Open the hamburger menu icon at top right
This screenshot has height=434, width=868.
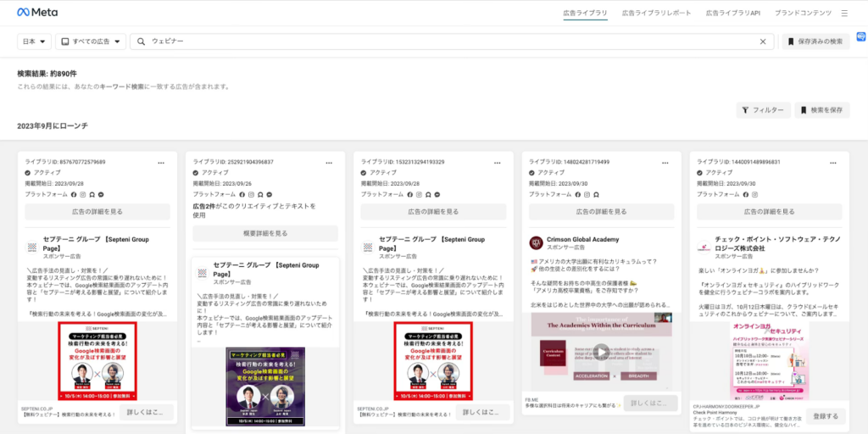click(843, 14)
